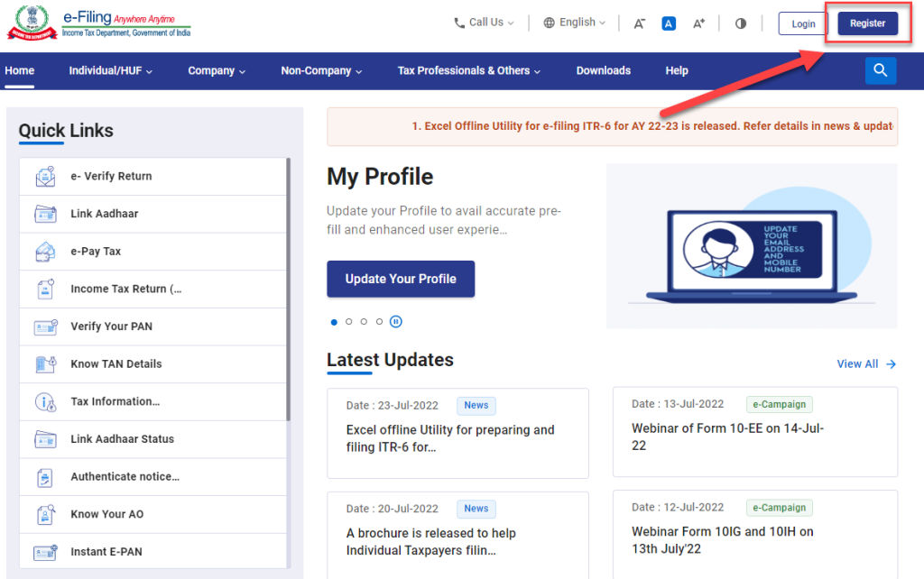Open the Webinar Form 10IG and 10IH update

coord(755,534)
